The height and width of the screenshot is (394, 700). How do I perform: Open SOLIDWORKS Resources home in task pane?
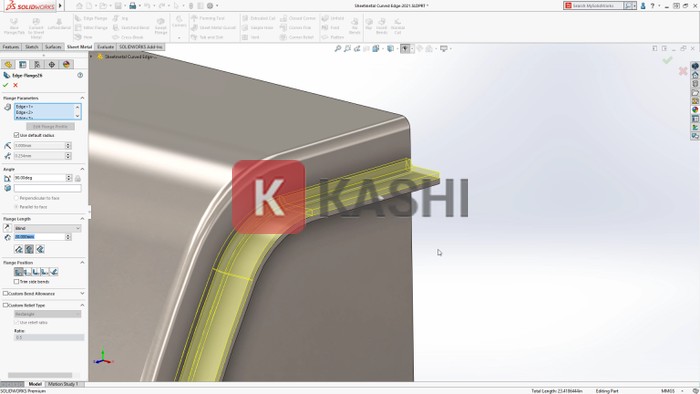point(695,75)
